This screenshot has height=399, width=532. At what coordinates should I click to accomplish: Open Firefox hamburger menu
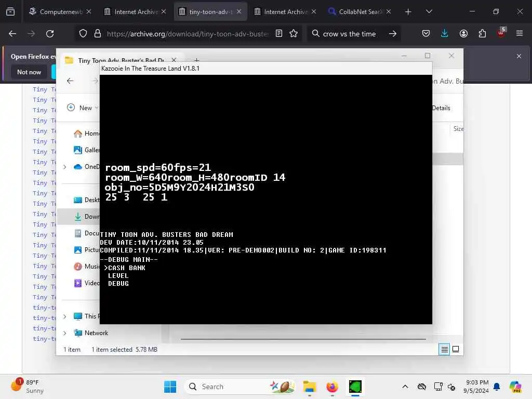pos(520,33)
